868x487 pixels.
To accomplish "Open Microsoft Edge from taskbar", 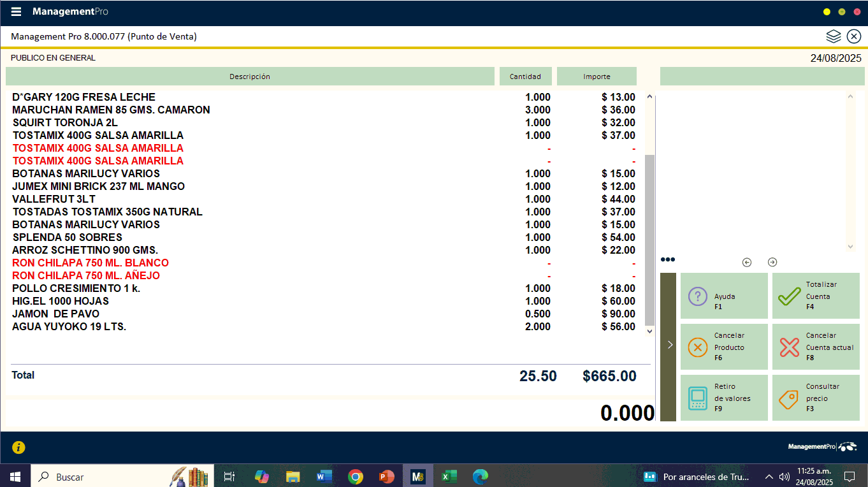I will click(481, 476).
